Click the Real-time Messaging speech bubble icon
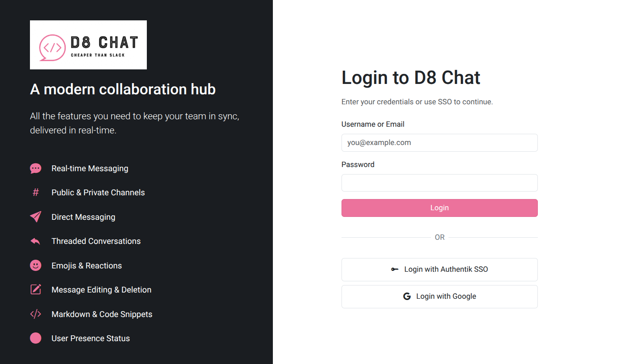Viewport: 641px width, 364px height. coord(36,168)
